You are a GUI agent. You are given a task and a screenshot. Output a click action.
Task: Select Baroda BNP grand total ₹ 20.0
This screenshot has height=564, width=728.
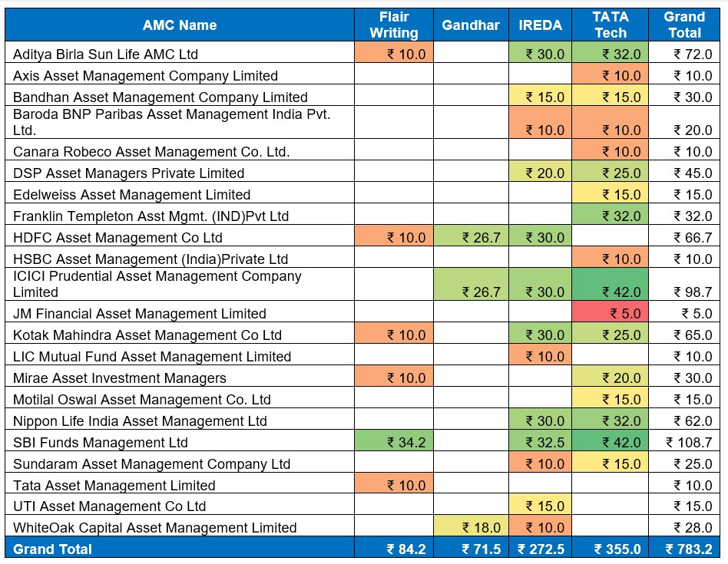(x=684, y=122)
